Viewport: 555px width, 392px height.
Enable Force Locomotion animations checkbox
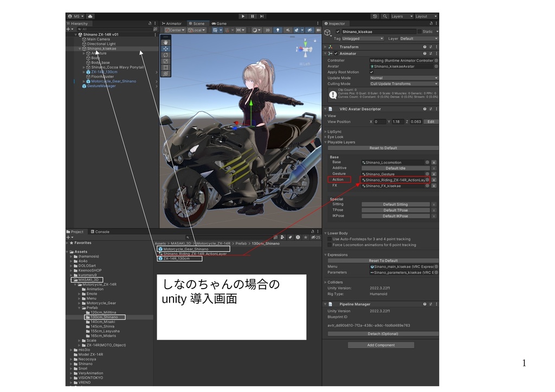[330, 245]
